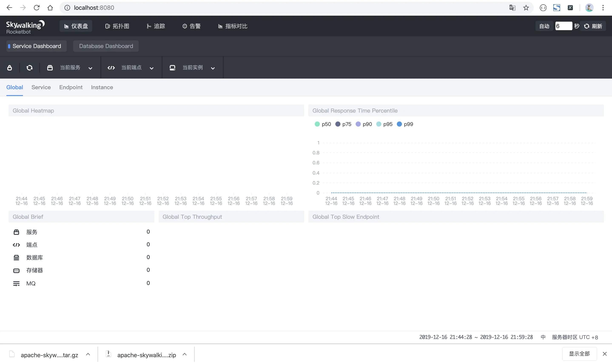
Task: Open the Chrome profile avatar
Action: [x=589, y=8]
